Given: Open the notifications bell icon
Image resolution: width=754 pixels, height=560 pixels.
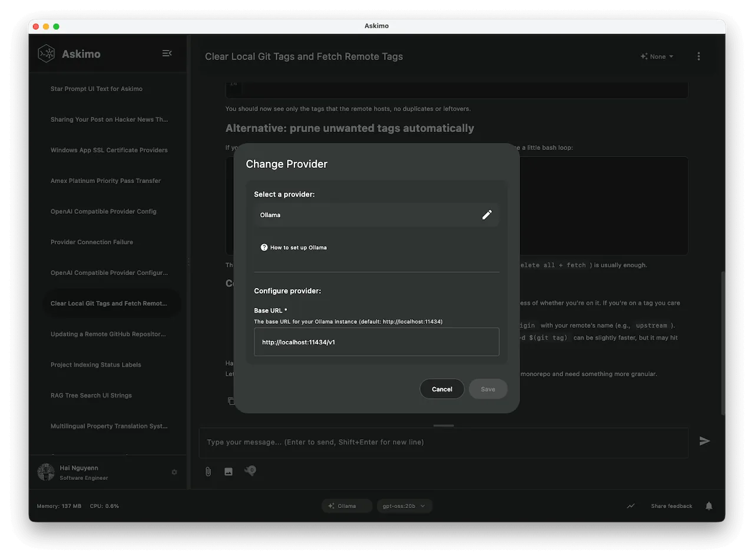Looking at the screenshot, I should [x=709, y=506].
